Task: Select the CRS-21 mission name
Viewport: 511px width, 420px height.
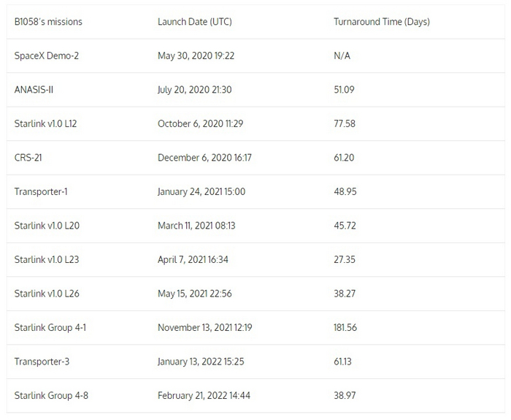Action: (28, 158)
